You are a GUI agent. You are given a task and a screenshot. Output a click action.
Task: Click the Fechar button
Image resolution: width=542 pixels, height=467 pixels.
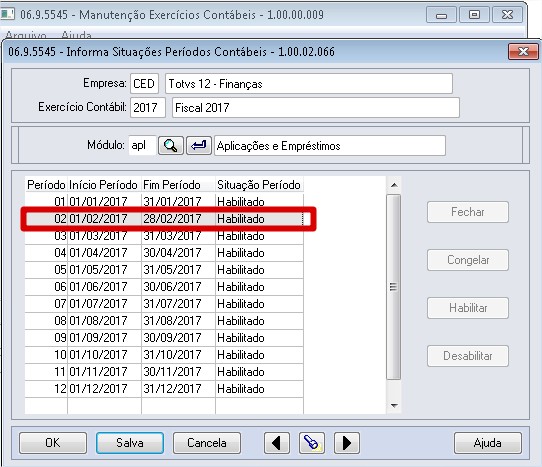point(468,212)
